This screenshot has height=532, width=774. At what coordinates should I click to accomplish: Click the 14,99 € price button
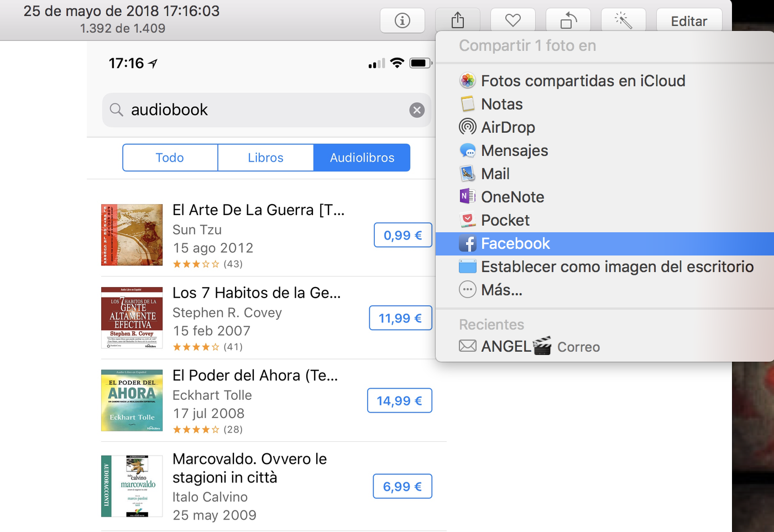(x=400, y=400)
